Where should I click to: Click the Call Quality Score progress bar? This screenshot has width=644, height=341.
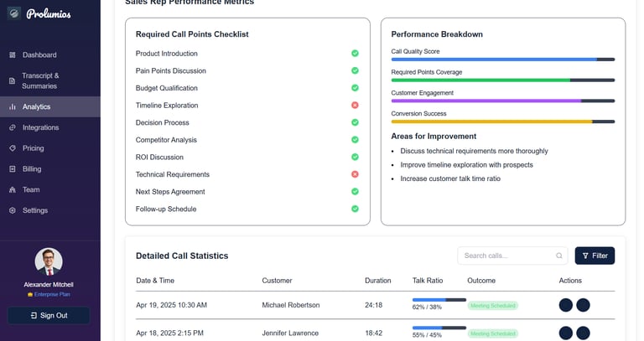[503, 59]
